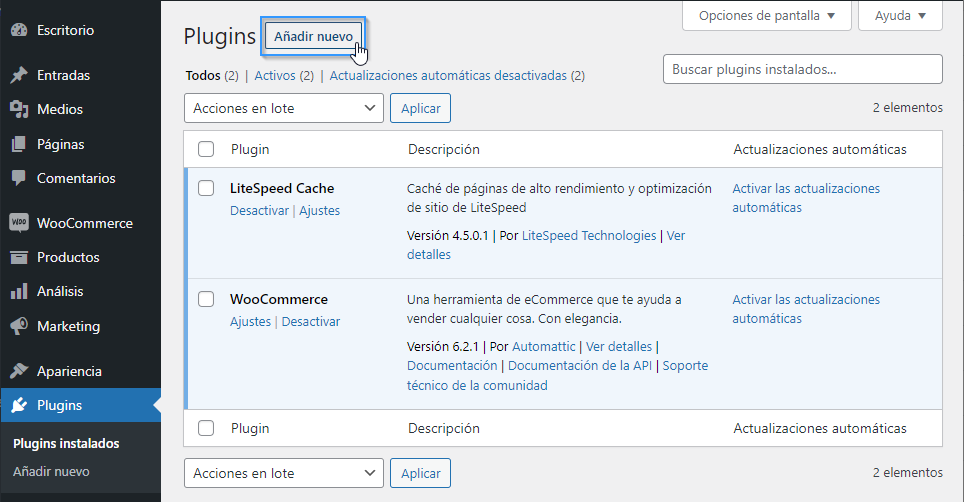The width and height of the screenshot is (964, 502).
Task: Filter by Todos plugins
Action: tap(203, 76)
